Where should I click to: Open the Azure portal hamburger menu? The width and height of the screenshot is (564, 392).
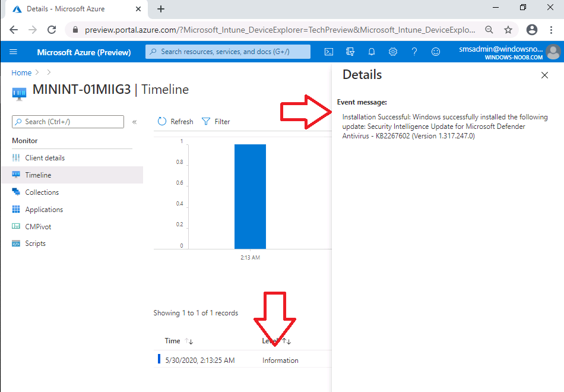[x=13, y=52]
